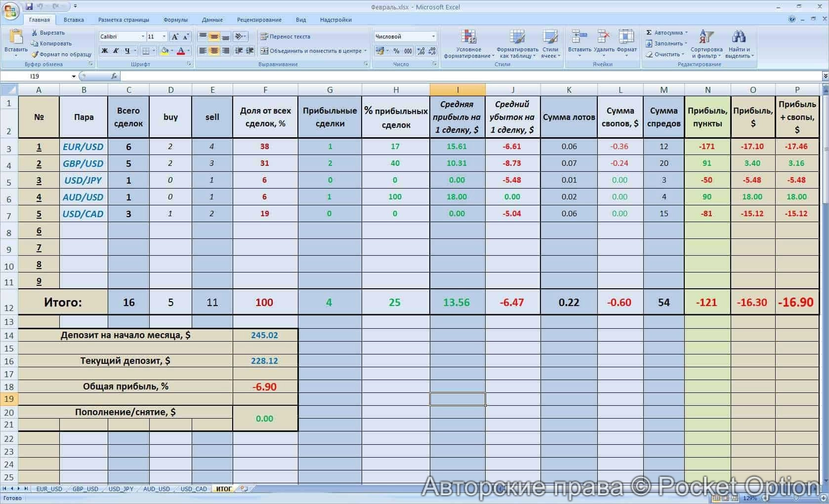
Task: Click the AutoSum sigma icon
Action: click(x=649, y=33)
